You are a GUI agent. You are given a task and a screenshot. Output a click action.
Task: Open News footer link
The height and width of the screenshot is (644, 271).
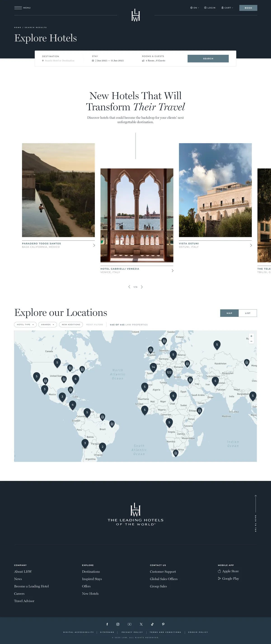(18, 579)
